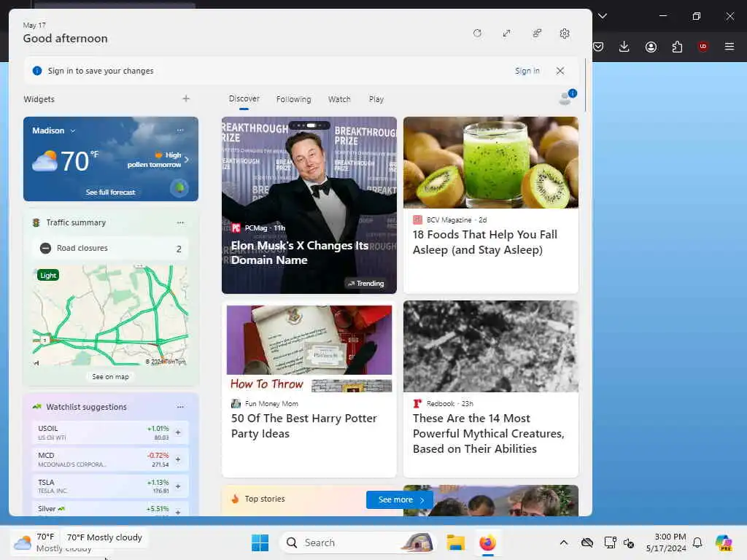Open the kiwi smoothie article image

click(491, 163)
